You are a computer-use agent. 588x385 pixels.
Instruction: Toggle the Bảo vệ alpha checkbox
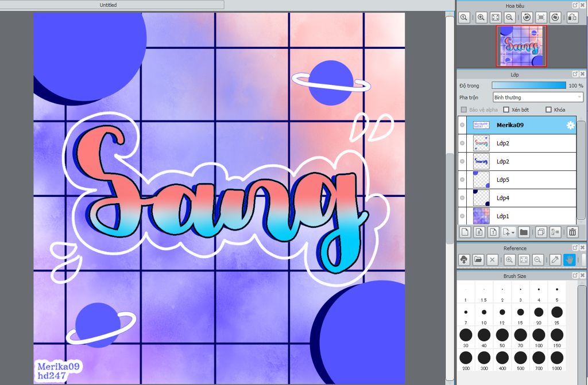coord(464,110)
